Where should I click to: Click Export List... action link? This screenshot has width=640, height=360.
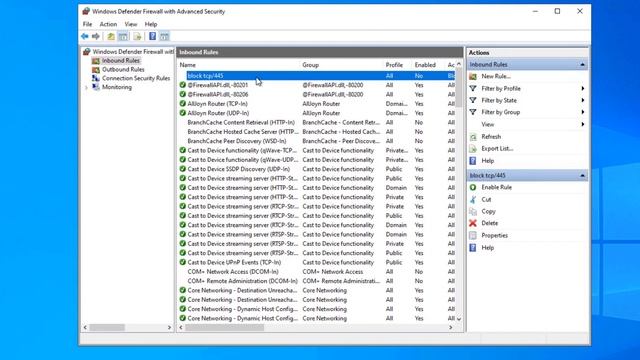(x=497, y=149)
